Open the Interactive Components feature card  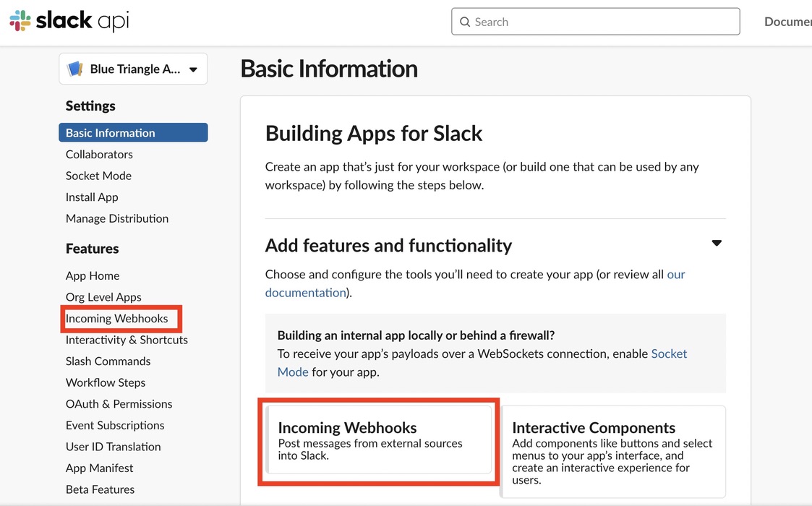pos(613,452)
